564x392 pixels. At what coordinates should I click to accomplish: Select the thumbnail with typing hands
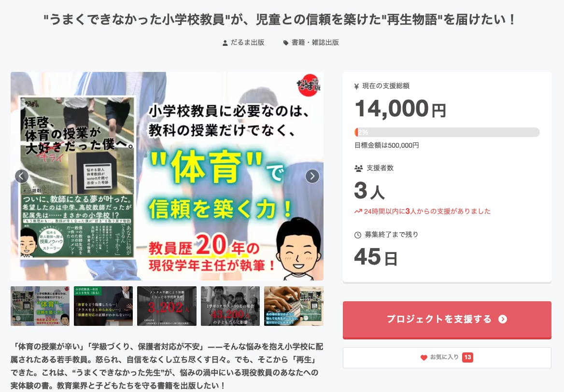pos(294,306)
